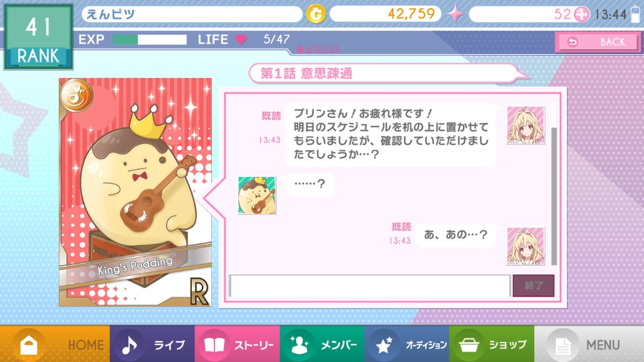Select the King's Pudding card

point(136,192)
